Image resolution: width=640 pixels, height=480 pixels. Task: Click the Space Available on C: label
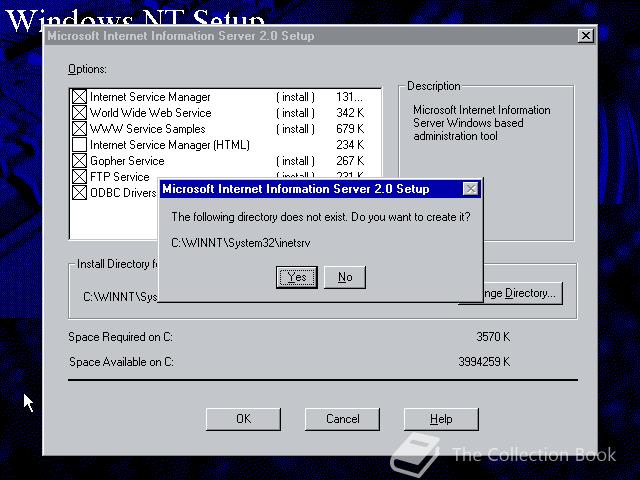(121, 362)
